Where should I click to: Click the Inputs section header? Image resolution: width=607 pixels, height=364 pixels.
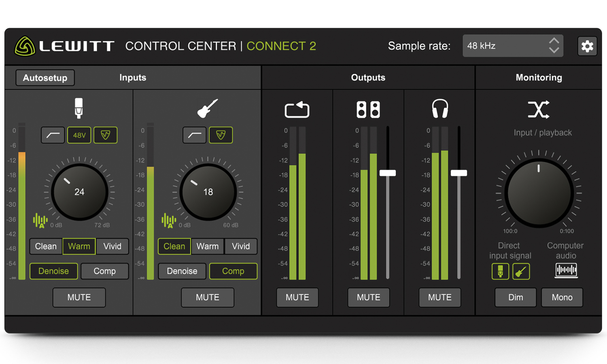click(x=133, y=78)
